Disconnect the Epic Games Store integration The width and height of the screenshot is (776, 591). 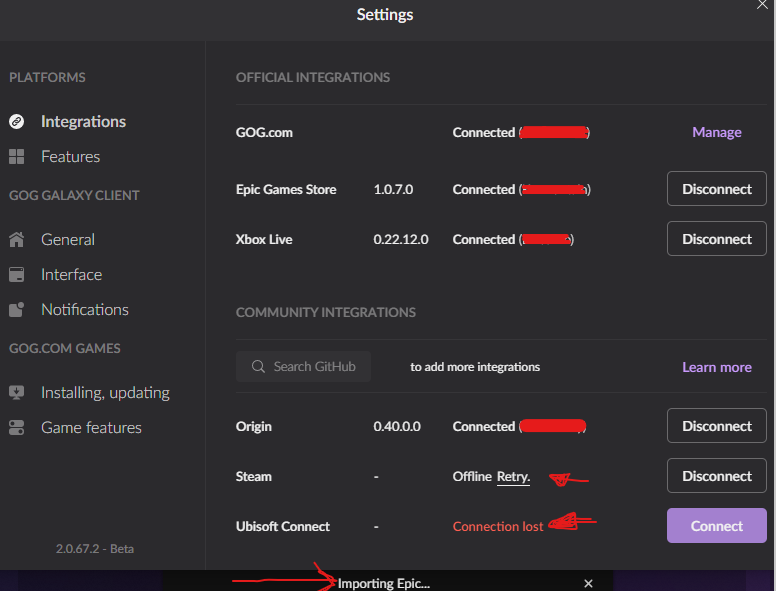click(x=717, y=189)
